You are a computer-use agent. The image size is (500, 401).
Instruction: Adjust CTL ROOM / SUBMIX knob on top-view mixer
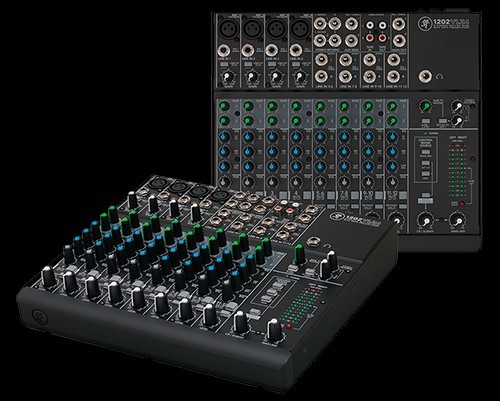pos(425,220)
